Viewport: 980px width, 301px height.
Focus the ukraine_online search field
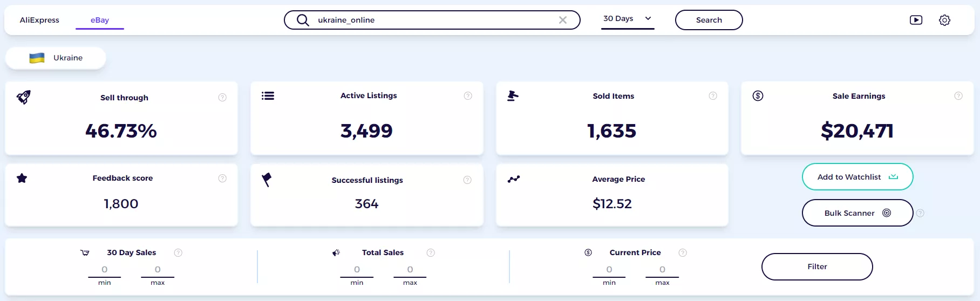coord(432,20)
